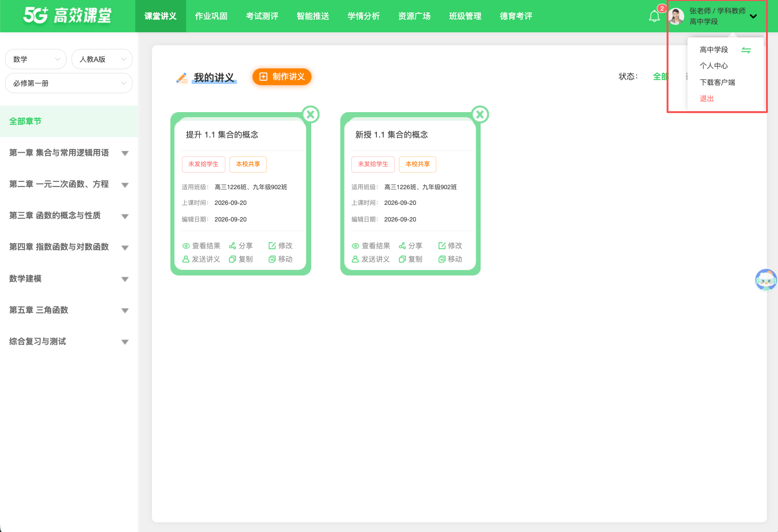
Task: Select 全部章节 in the sidebar
Action: click(69, 121)
